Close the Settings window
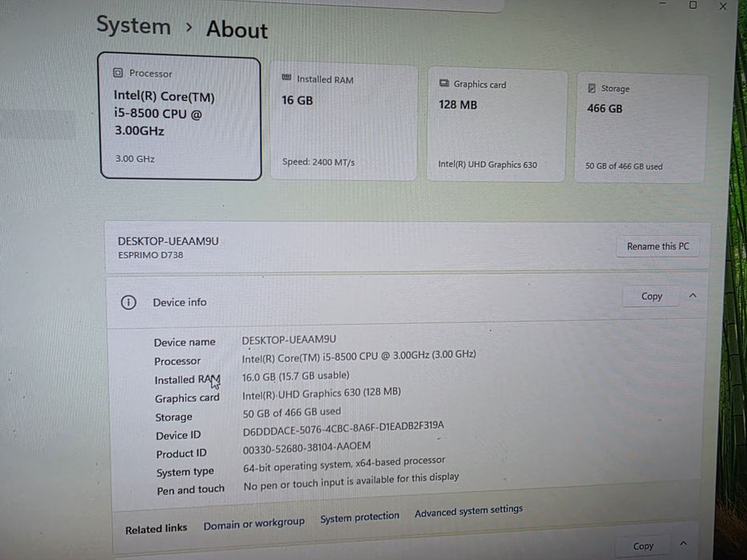 pyautogui.click(x=723, y=6)
